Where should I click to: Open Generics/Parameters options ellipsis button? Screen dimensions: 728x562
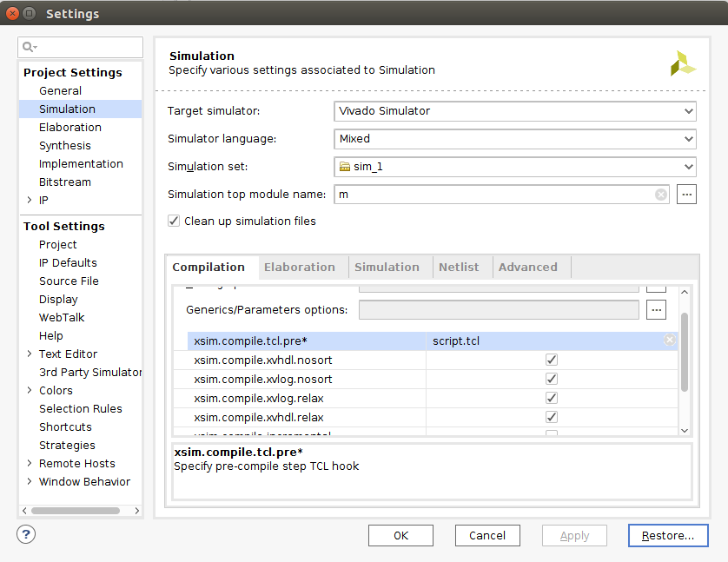(x=656, y=309)
